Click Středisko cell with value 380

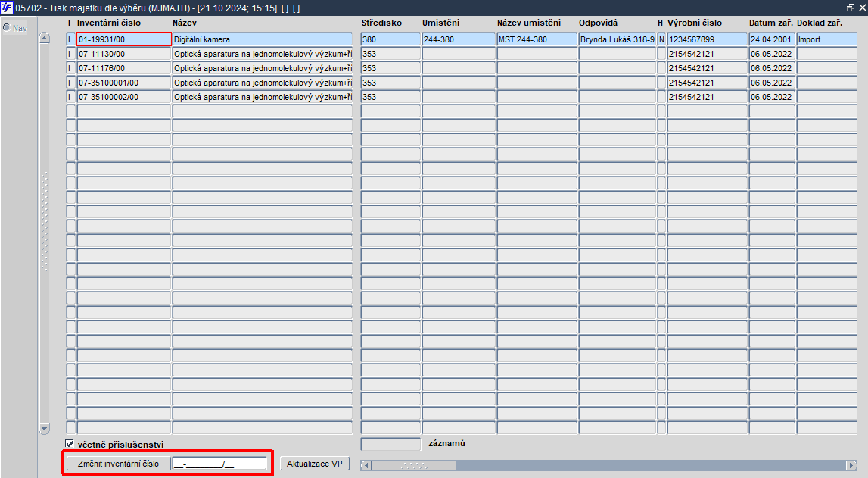pyautogui.click(x=390, y=39)
